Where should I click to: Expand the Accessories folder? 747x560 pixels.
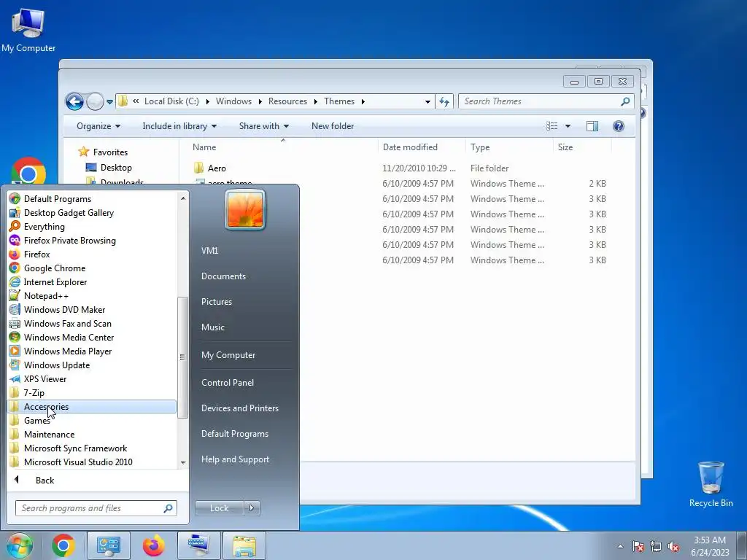(x=92, y=407)
